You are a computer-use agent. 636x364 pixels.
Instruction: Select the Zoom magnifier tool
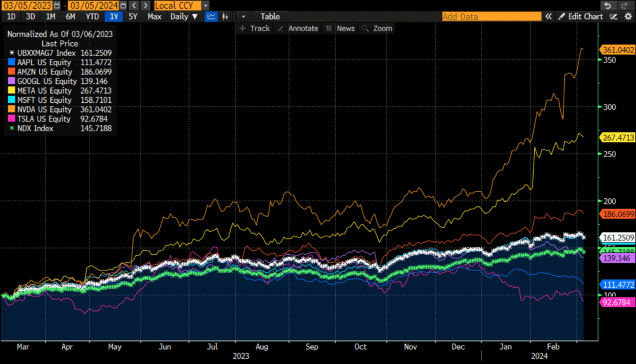click(376, 28)
